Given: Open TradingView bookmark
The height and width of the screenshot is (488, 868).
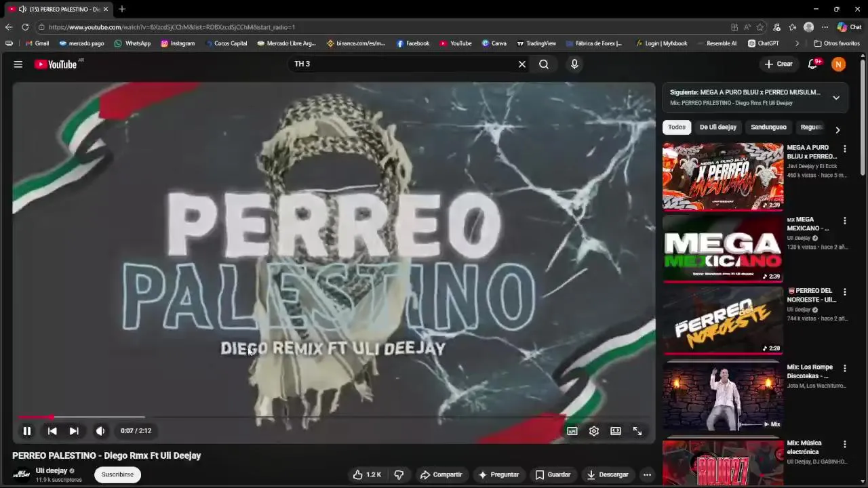Looking at the screenshot, I should 536,43.
